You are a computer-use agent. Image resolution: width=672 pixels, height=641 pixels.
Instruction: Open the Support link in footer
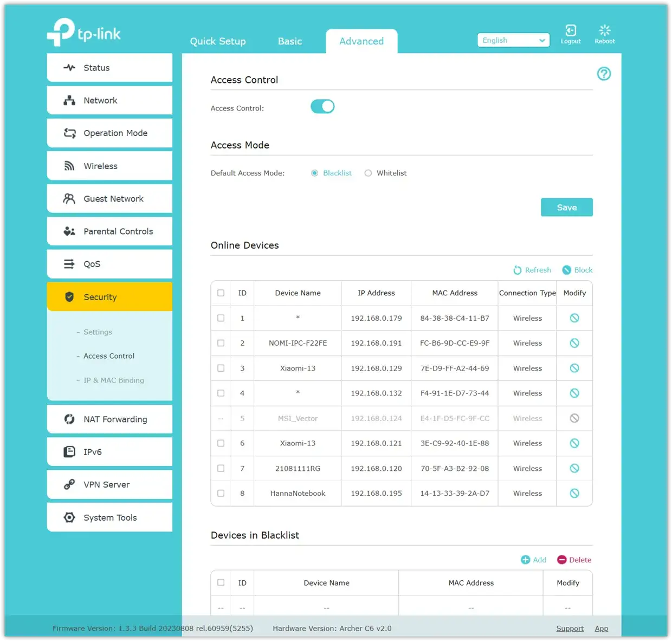[570, 629]
